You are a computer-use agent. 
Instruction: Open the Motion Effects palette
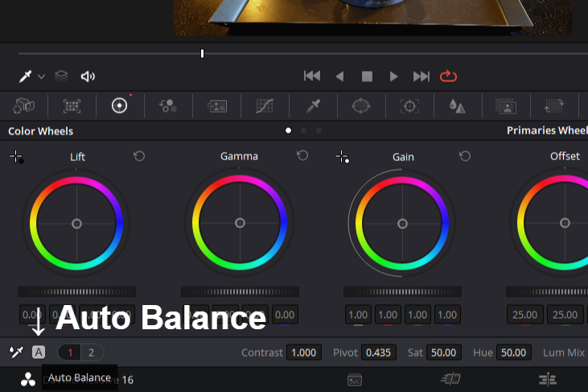[x=216, y=106]
